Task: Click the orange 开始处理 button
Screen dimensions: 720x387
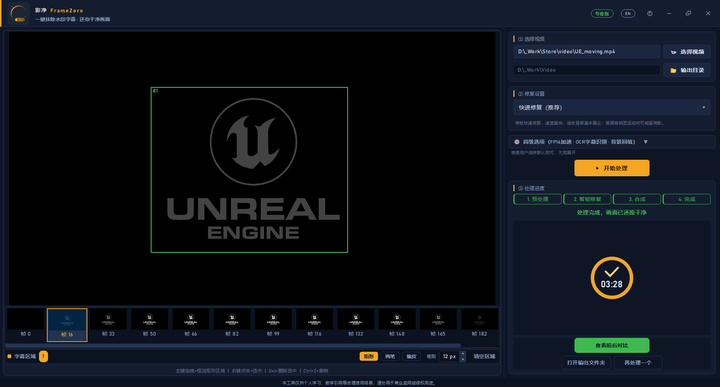Action: [612, 168]
